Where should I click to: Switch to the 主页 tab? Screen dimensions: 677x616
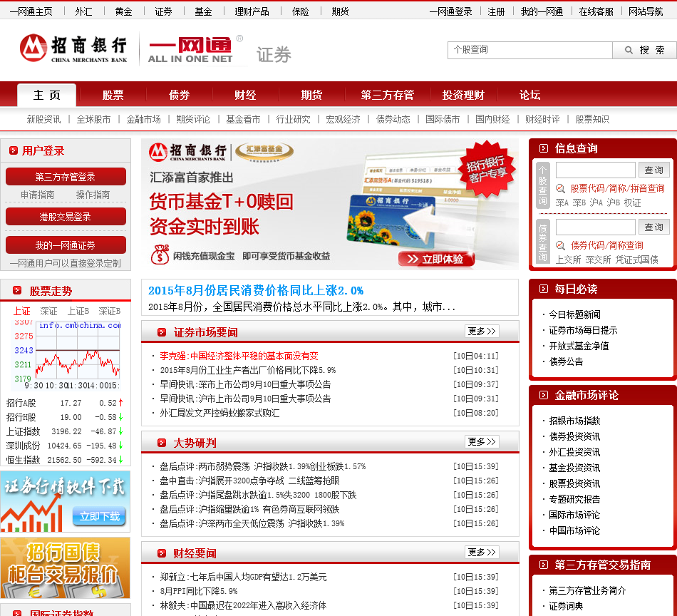point(46,95)
